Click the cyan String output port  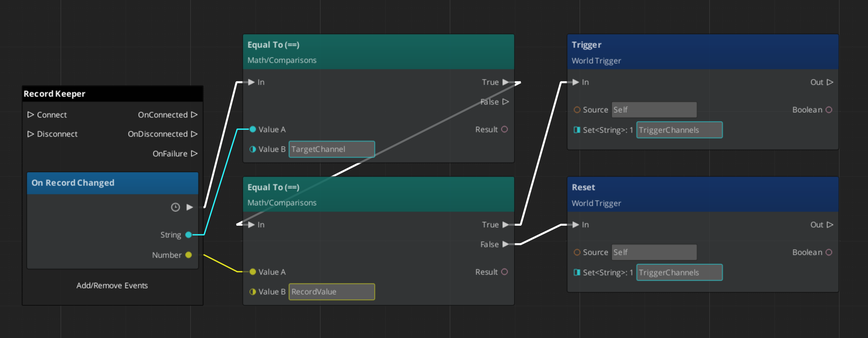[x=189, y=235]
